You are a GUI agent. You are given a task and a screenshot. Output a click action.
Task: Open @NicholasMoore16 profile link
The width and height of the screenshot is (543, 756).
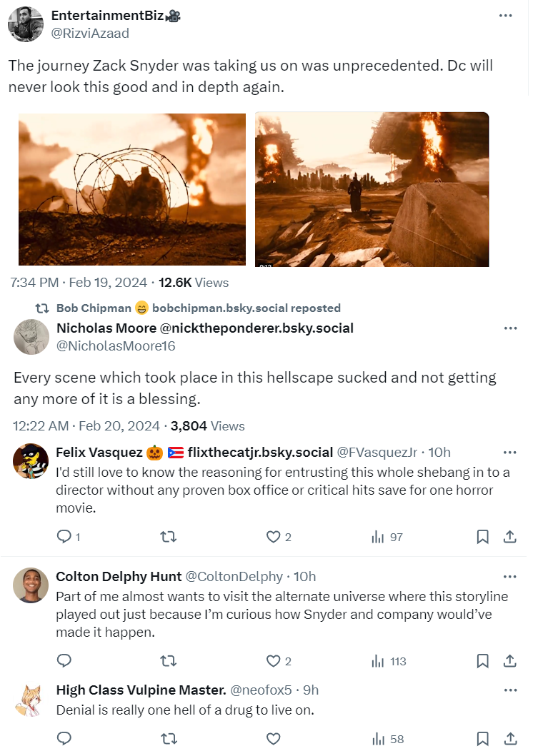point(116,346)
